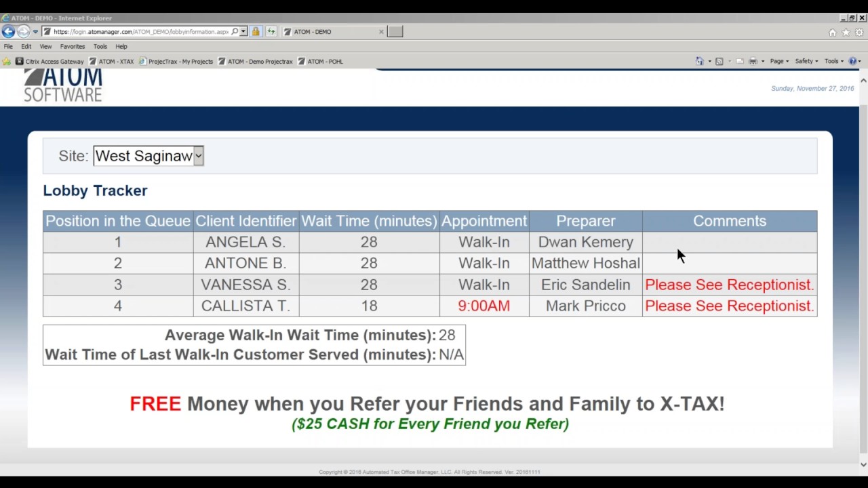Click the Wait Time (minutes) header
The height and width of the screenshot is (488, 868).
tap(369, 221)
